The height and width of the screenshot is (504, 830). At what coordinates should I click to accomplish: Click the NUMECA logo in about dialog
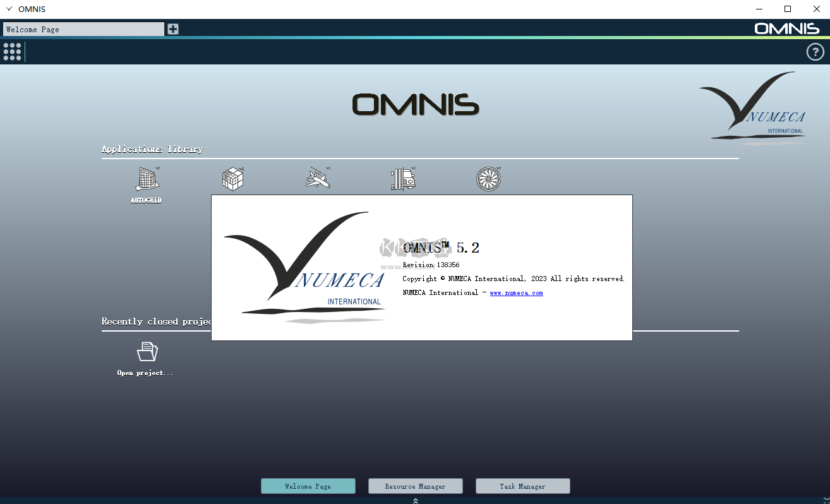(305, 268)
